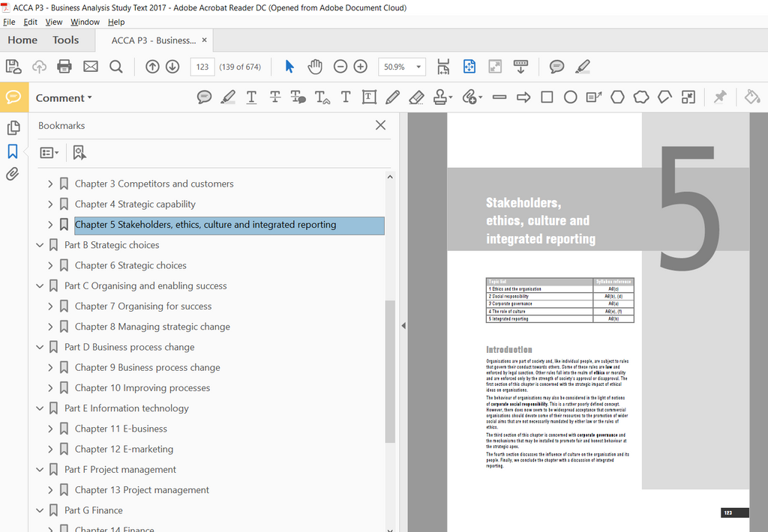768x532 pixels.
Task: Click Find current bookmark icon
Action: coord(79,153)
